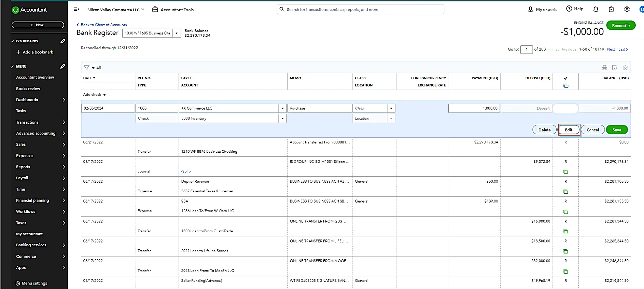Screen dimensions: 644x289
Task: Print the register list
Action: coord(604,68)
